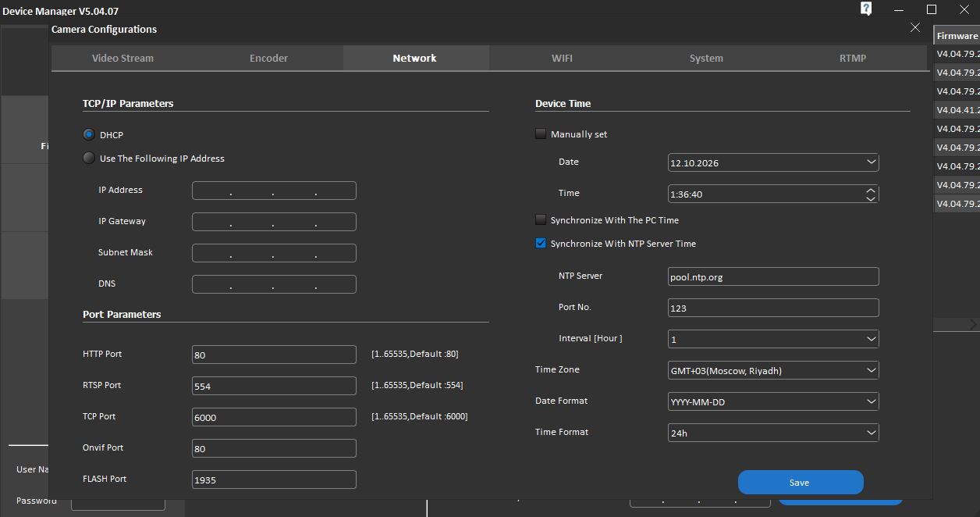Click the Subnet Mask input field
This screenshot has width=980, height=517.
coord(274,253)
